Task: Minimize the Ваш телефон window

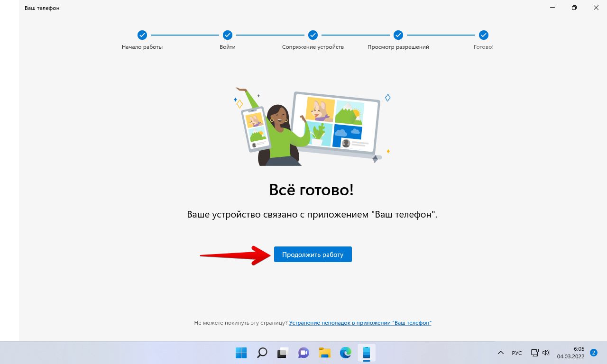Action: pos(552,8)
